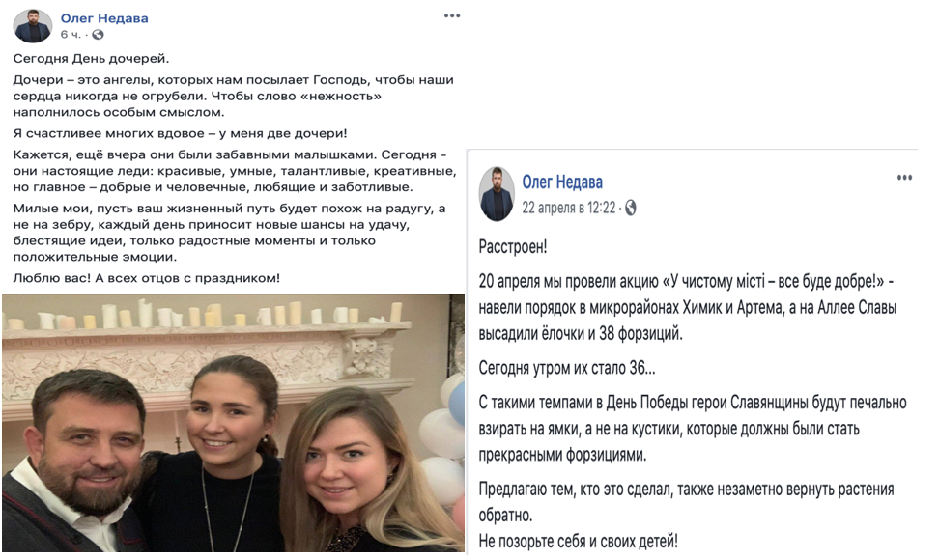This screenshot has width=939, height=560.
Task: Click the Олег Недава name above 6 ч.
Action: pos(104,18)
